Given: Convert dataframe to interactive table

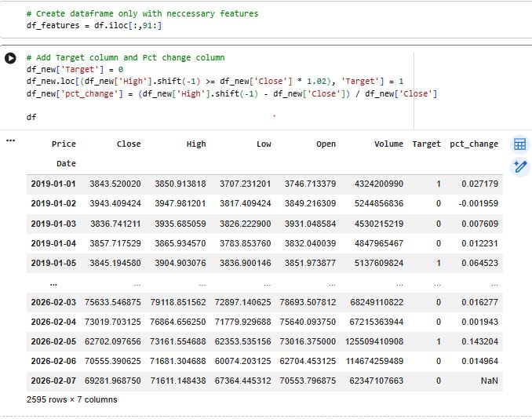Looking at the screenshot, I should 519,144.
